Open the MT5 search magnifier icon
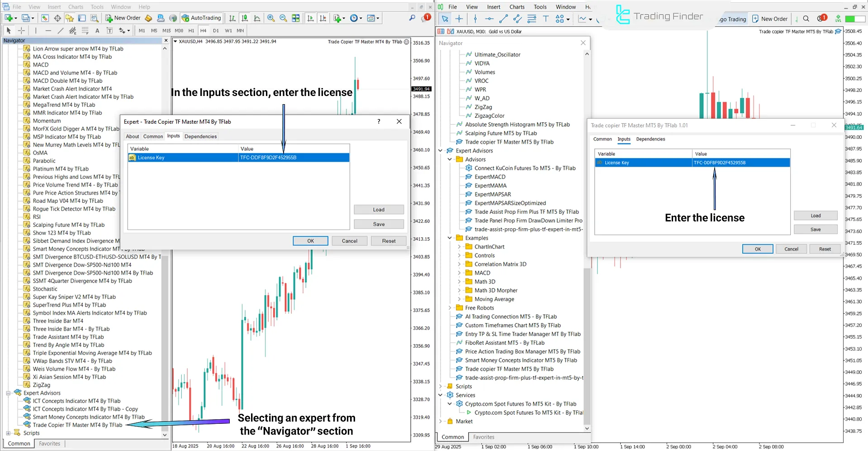Viewport: 868px width, 451px height. (806, 19)
